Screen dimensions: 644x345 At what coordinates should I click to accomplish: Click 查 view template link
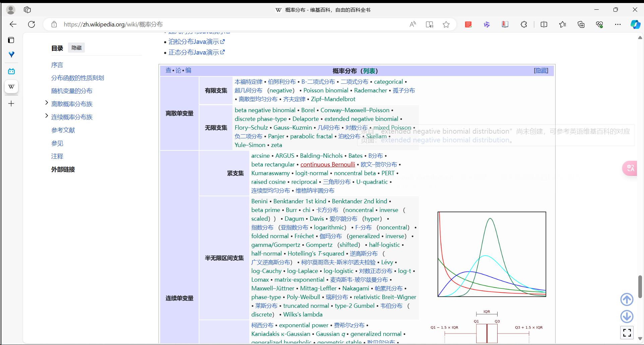pos(168,70)
